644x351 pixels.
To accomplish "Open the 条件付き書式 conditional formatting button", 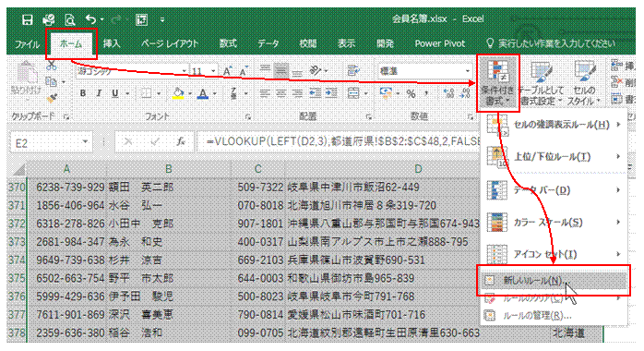I will 498,83.
